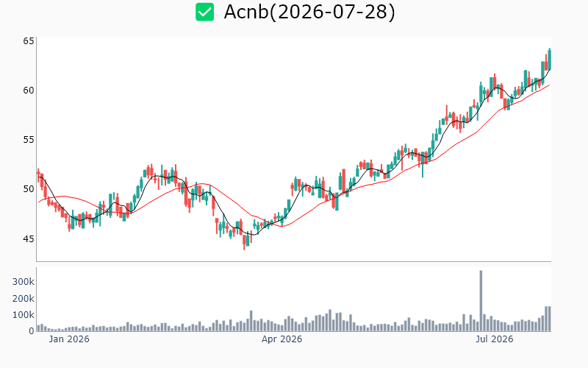Image resolution: width=588 pixels, height=368 pixels.
Task: Click the 60 price axis label
Action: coord(29,91)
